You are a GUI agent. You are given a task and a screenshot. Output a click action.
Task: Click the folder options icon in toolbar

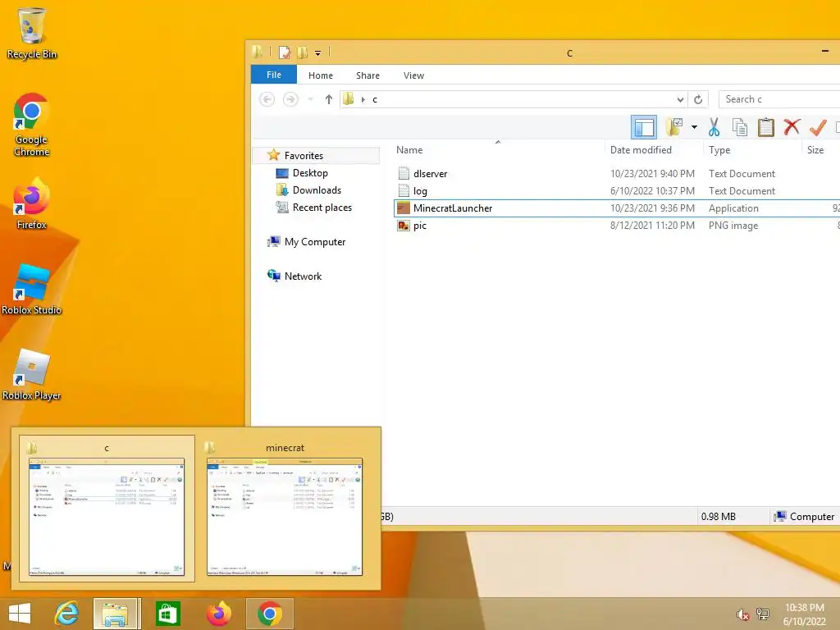pyautogui.click(x=674, y=127)
